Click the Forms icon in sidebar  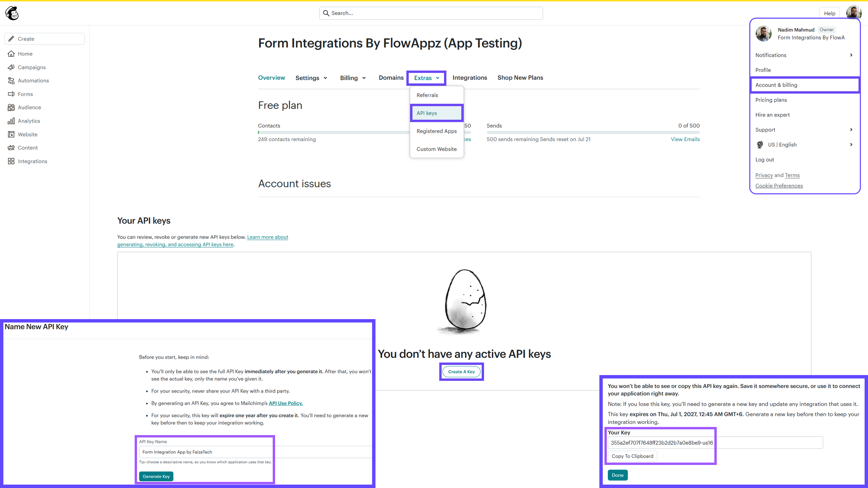pos(11,94)
